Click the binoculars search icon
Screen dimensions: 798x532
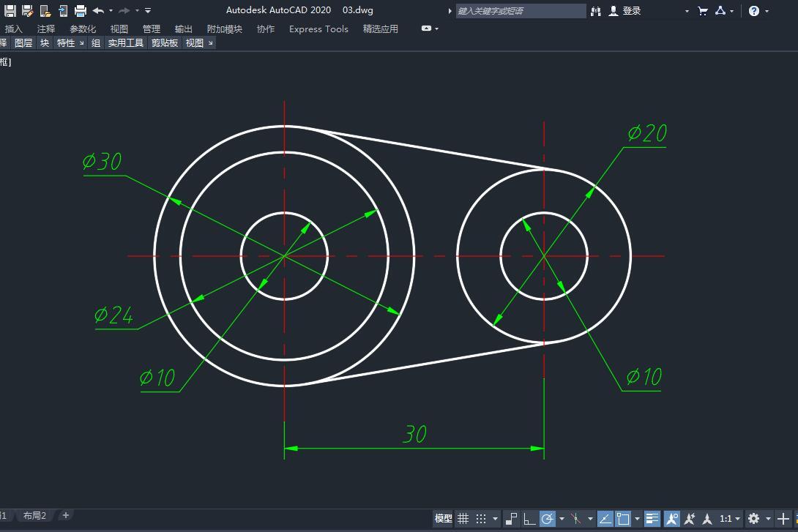click(x=596, y=11)
